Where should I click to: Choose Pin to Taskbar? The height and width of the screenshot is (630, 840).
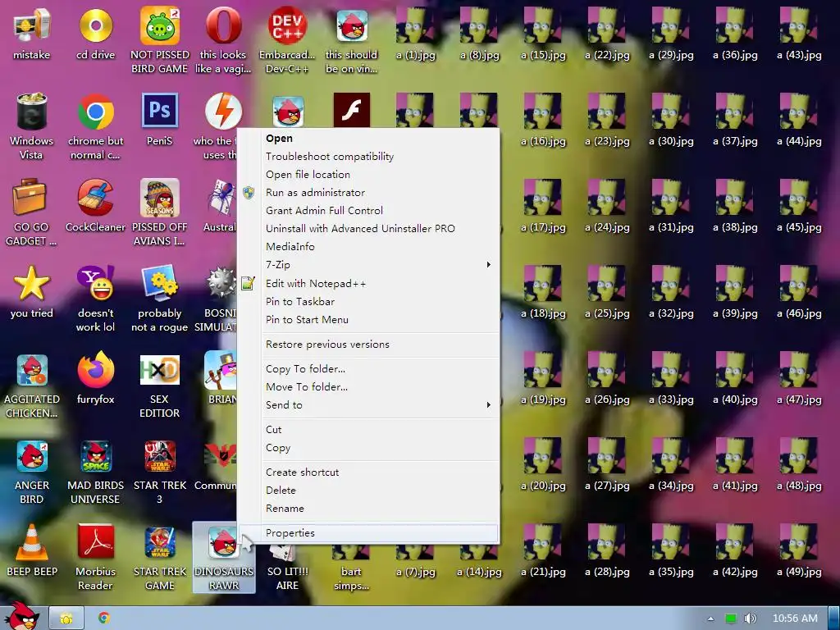[x=368, y=302]
